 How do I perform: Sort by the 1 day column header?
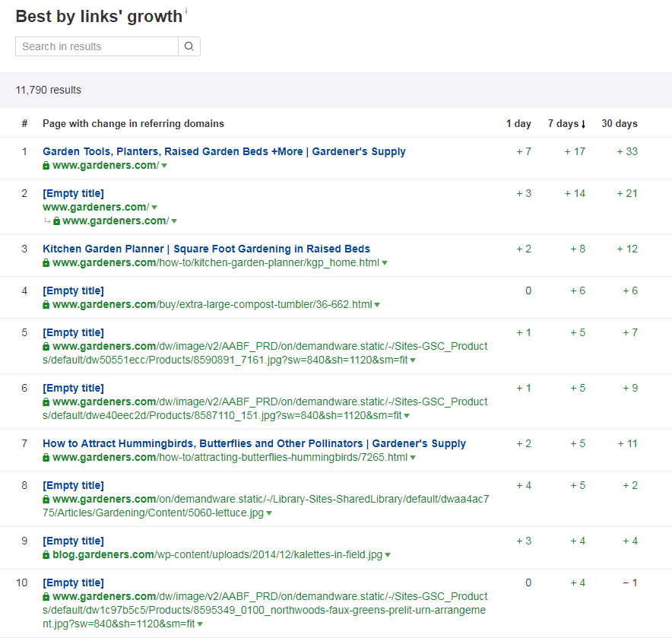(518, 123)
